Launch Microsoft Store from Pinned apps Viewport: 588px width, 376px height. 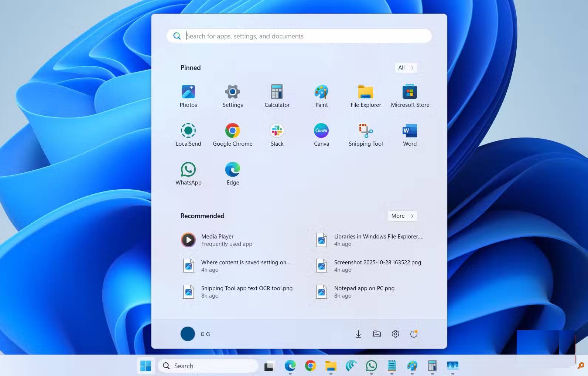click(410, 96)
